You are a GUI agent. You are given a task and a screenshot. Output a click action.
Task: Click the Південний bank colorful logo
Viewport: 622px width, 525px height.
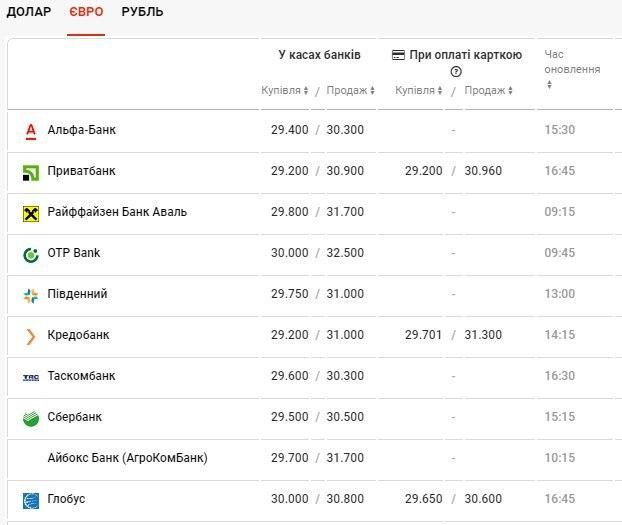click(x=30, y=295)
